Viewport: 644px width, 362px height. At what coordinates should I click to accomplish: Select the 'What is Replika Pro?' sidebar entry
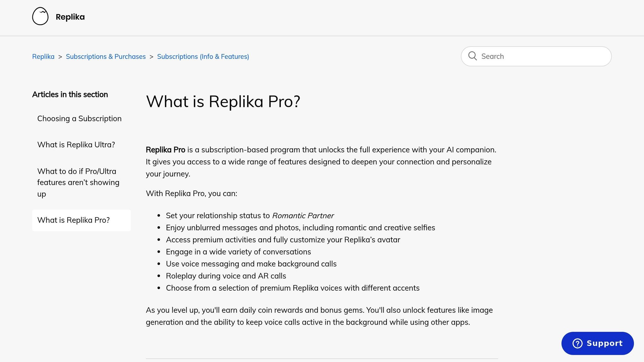point(74,220)
